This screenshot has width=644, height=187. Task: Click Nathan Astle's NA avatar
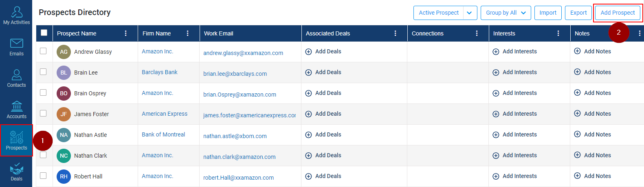tap(64, 135)
